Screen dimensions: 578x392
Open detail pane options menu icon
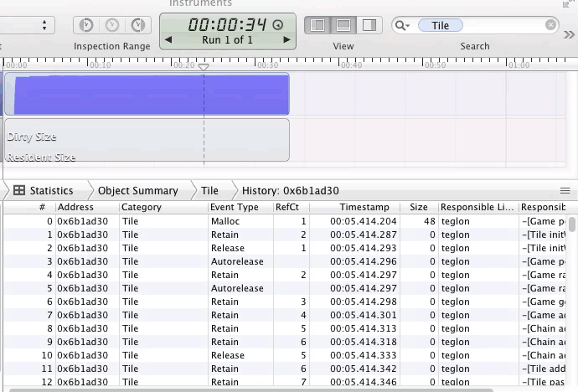(565, 190)
